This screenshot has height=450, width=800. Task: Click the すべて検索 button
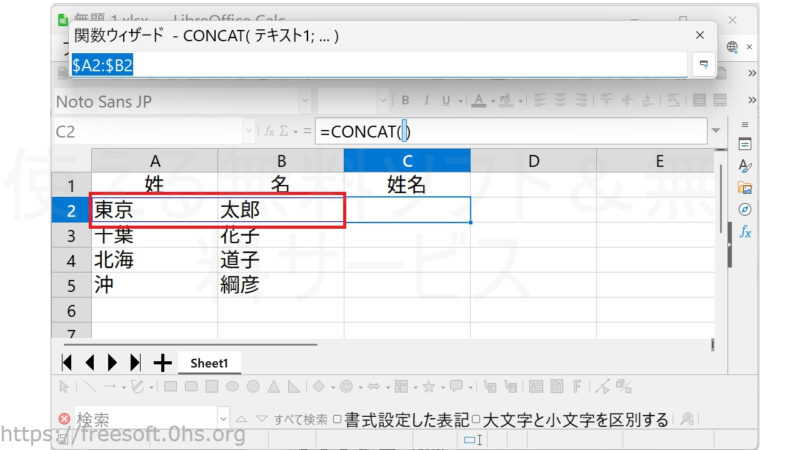coord(300,420)
